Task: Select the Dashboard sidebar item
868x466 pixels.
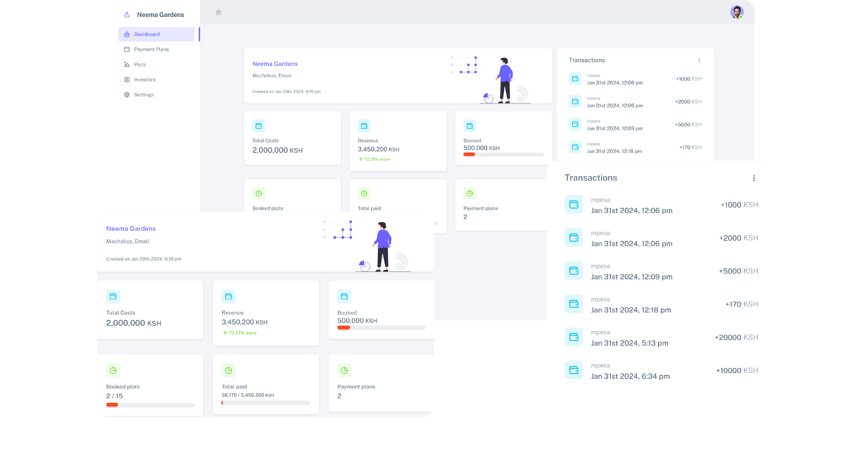Action: click(x=147, y=34)
